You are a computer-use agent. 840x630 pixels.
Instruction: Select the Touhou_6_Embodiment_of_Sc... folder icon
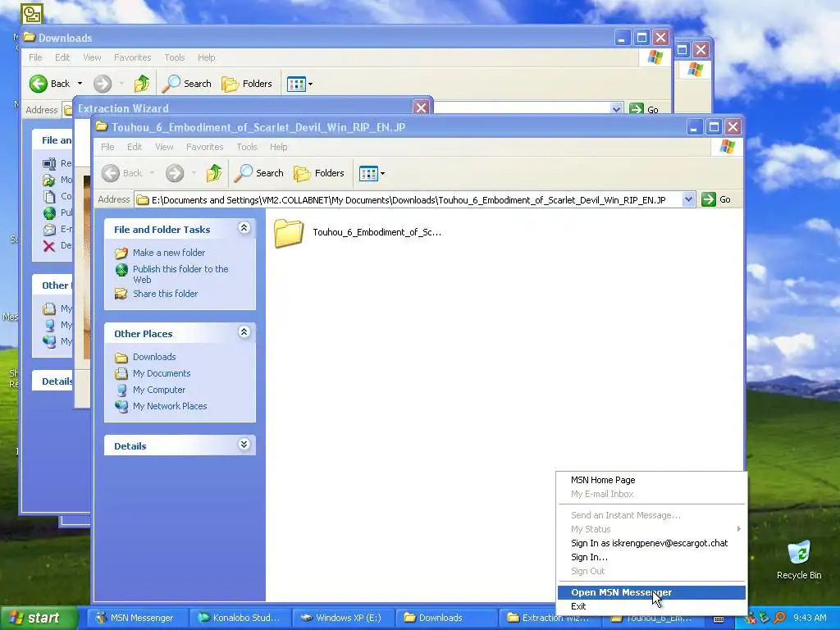[x=289, y=232]
